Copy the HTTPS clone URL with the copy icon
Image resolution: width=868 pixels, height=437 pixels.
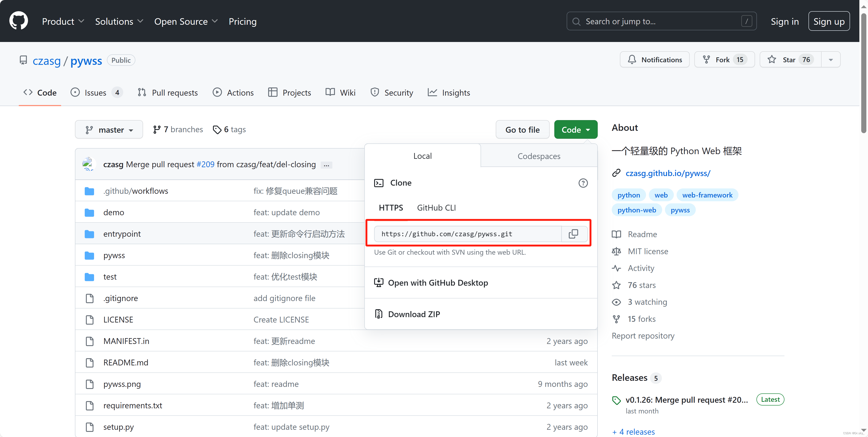click(573, 234)
